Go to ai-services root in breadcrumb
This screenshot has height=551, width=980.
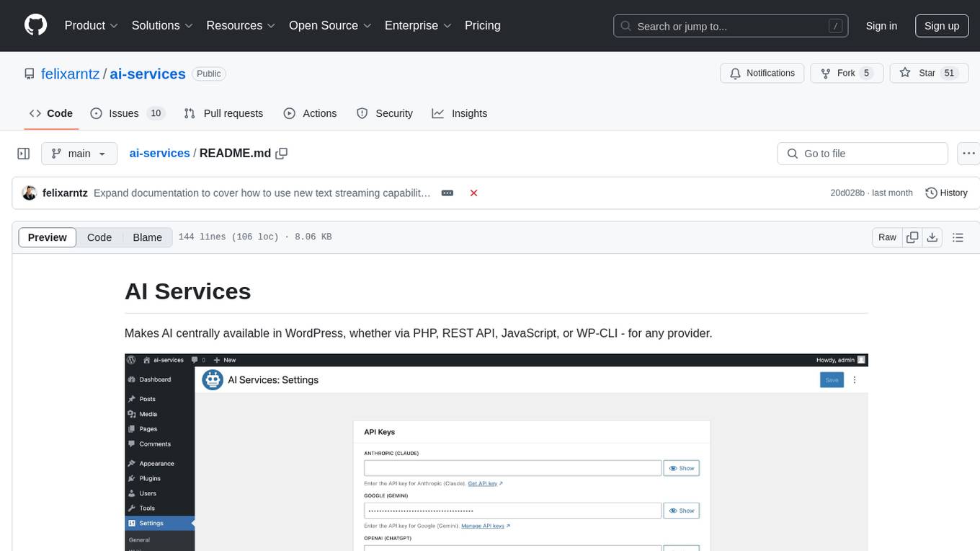[159, 153]
